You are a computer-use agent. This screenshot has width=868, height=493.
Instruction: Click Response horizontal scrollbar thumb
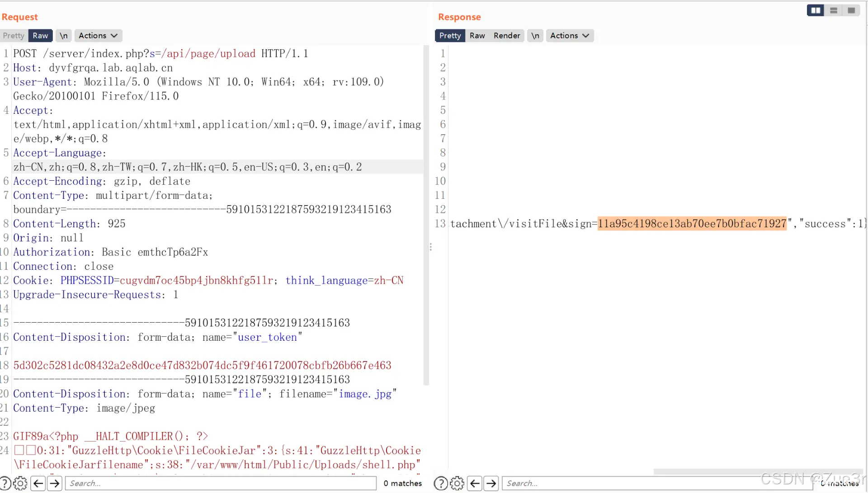[758, 472]
